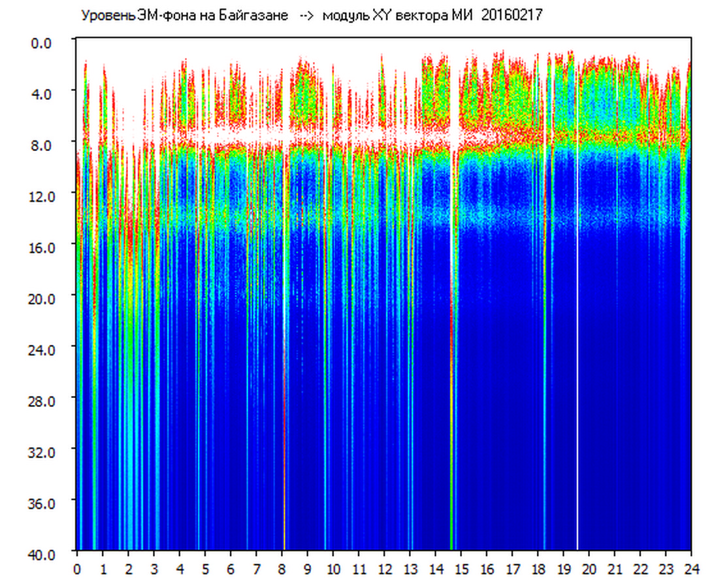Select hour 17 on the horizontal axis

coord(513,568)
